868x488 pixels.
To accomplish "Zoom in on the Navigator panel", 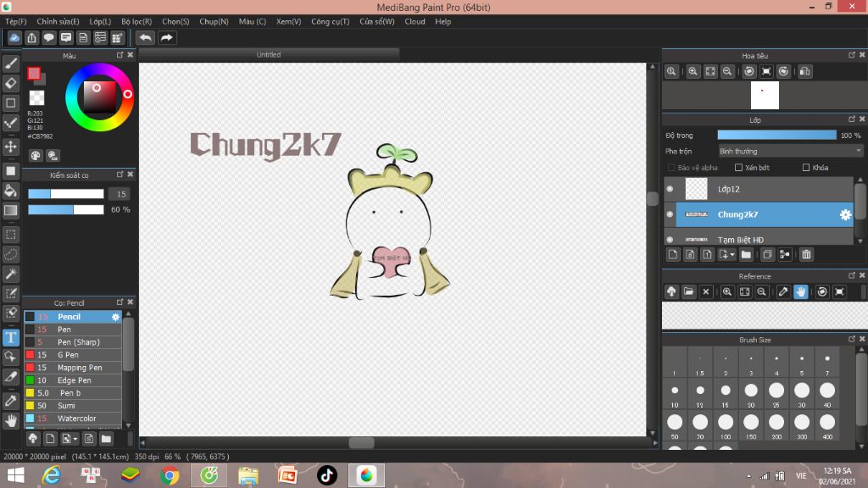I will coord(693,71).
